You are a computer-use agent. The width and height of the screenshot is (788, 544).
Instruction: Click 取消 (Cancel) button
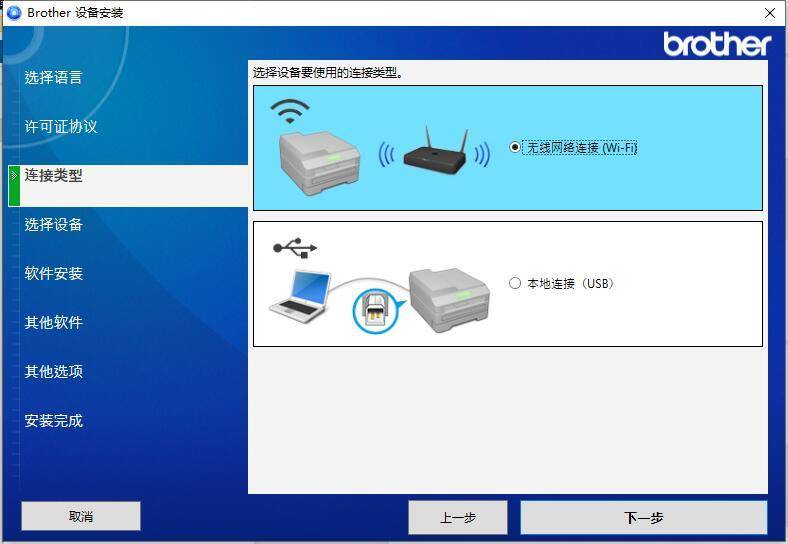(81, 516)
